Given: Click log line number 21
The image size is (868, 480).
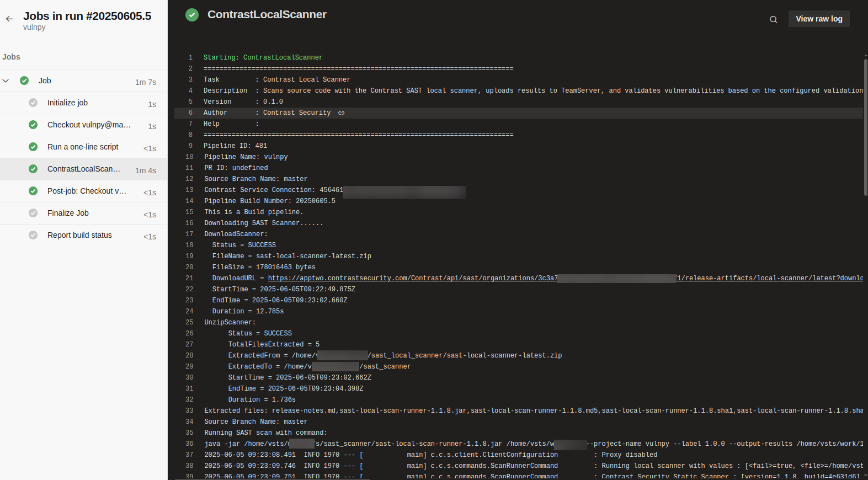Looking at the screenshot, I should pos(189,278).
